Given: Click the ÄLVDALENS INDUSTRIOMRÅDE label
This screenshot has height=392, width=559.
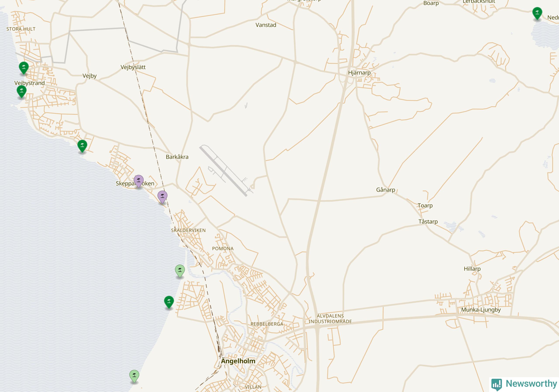Looking at the screenshot, I should tap(330, 318).
